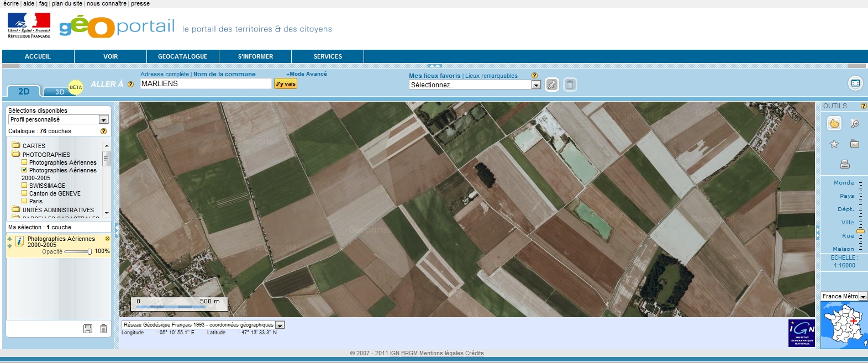Check the Canton de GENEVE layer box
The width and height of the screenshot is (868, 363).
[24, 193]
